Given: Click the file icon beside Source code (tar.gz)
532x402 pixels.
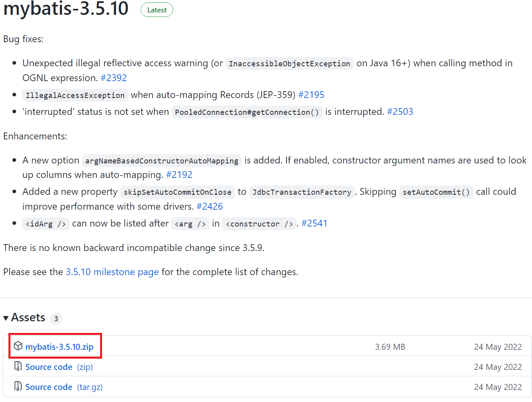Looking at the screenshot, I should click(18, 386).
